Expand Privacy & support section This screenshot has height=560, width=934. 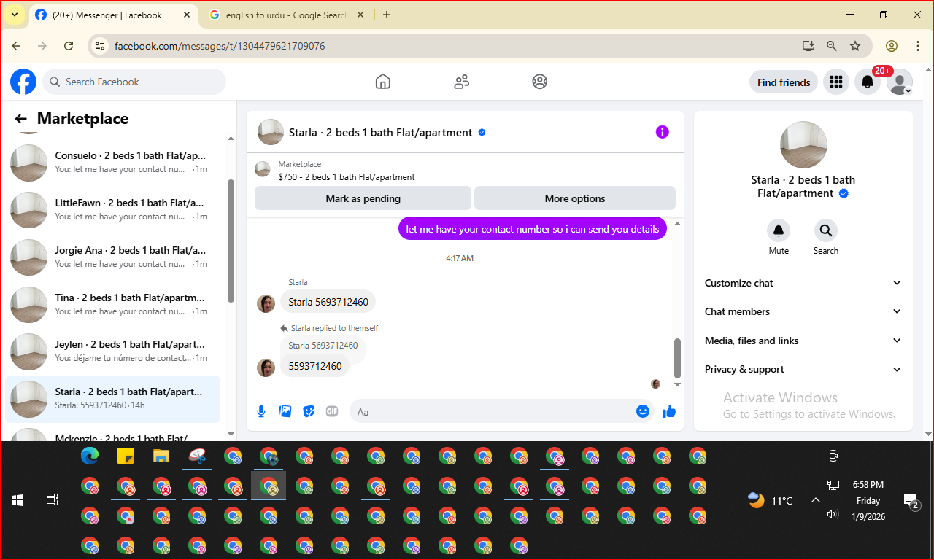point(803,369)
